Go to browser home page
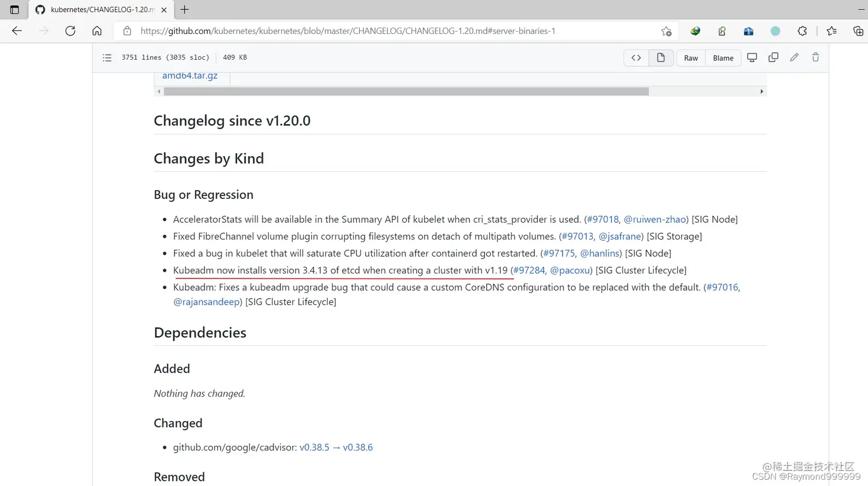This screenshot has width=868, height=486. pyautogui.click(x=97, y=31)
